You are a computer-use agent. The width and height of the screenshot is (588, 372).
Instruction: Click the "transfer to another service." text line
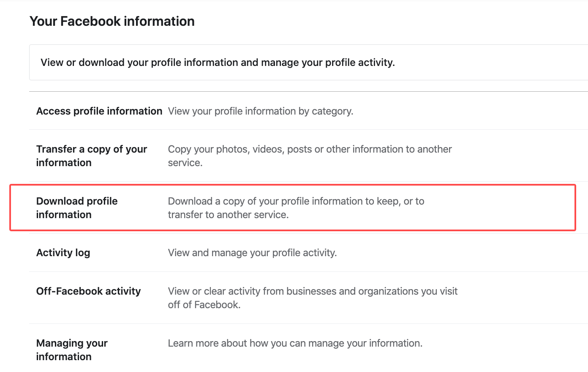click(228, 215)
